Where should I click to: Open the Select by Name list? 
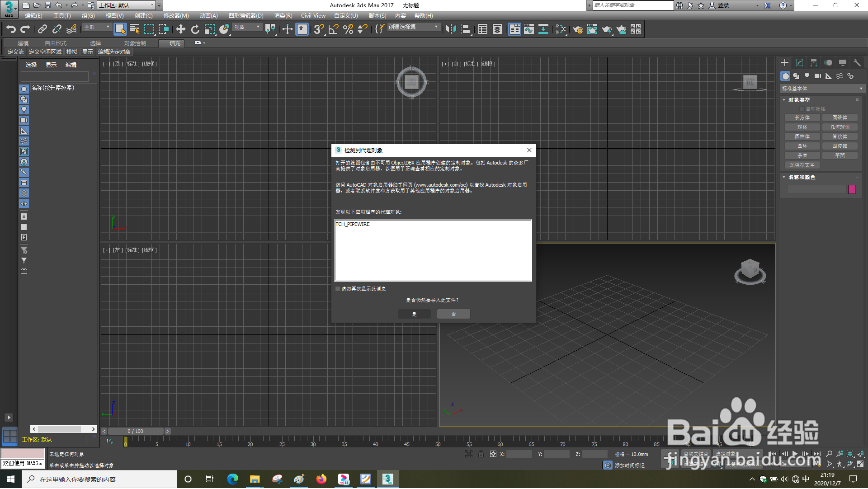[x=134, y=29]
